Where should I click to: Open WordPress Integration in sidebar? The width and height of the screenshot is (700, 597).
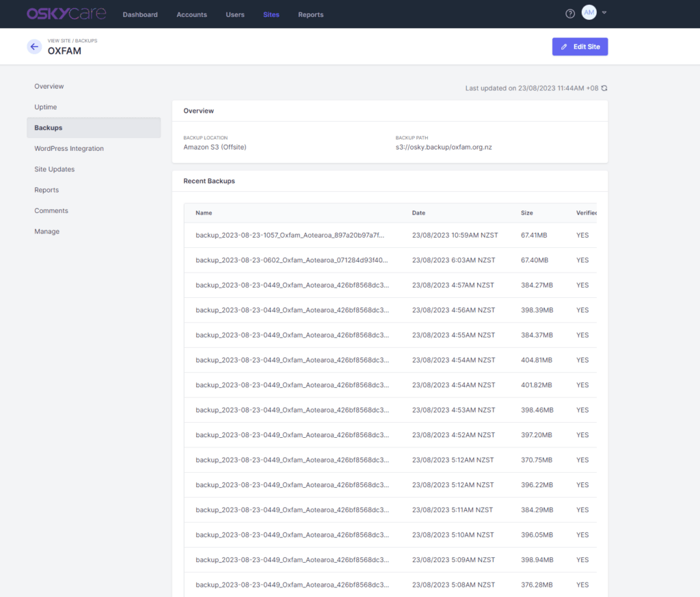point(69,148)
